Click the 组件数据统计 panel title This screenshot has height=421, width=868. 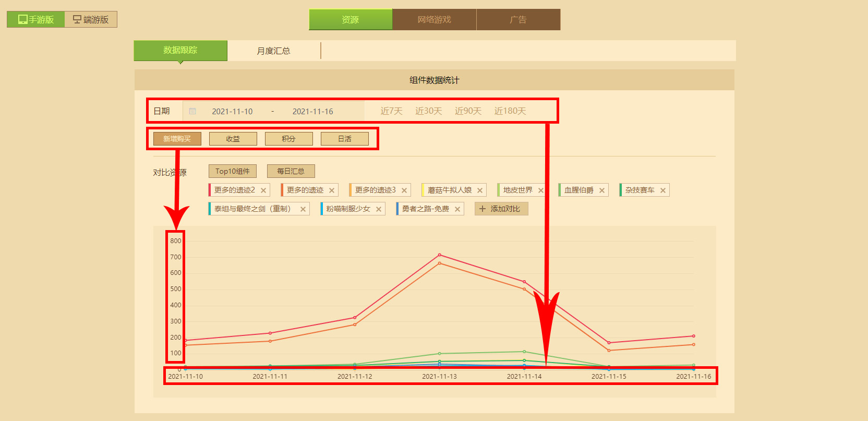[435, 80]
